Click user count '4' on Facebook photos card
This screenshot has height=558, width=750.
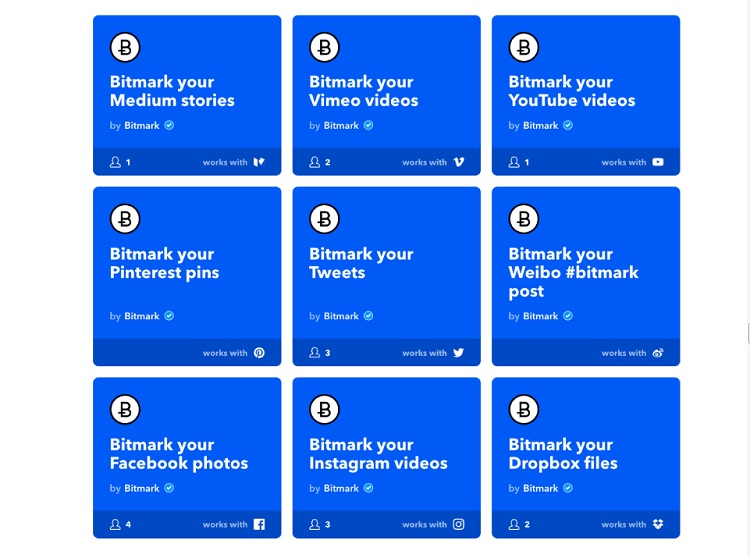tap(128, 525)
